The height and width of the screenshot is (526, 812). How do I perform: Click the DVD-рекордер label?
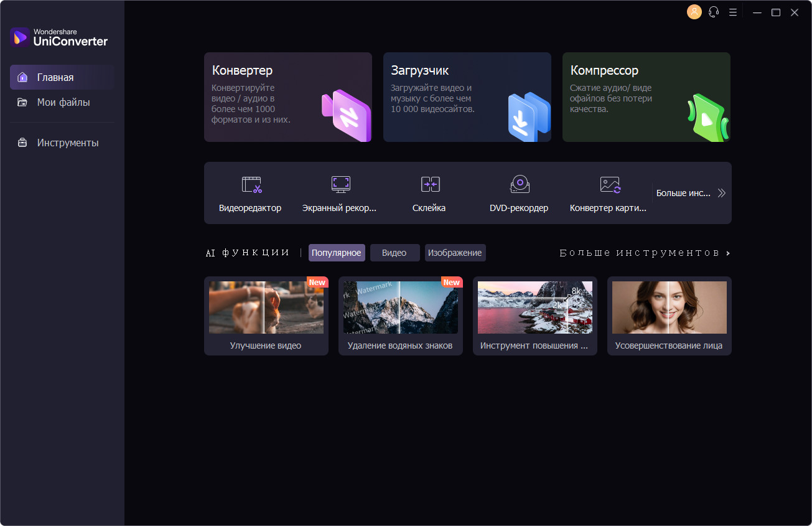tap(519, 208)
